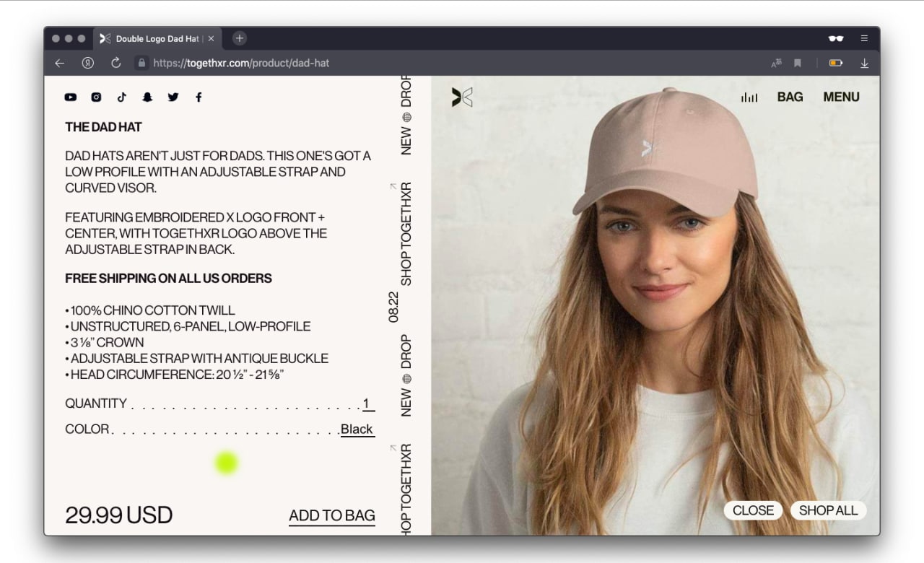924x563 pixels.
Task: Open the Snapchat ghost icon
Action: pyautogui.click(x=147, y=97)
